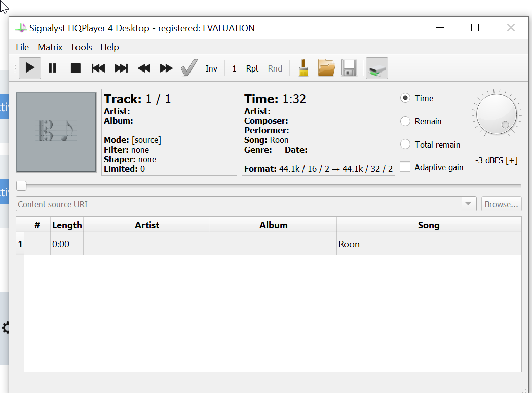
Task: Rewind the track with the double-left arrows
Action: click(x=144, y=68)
